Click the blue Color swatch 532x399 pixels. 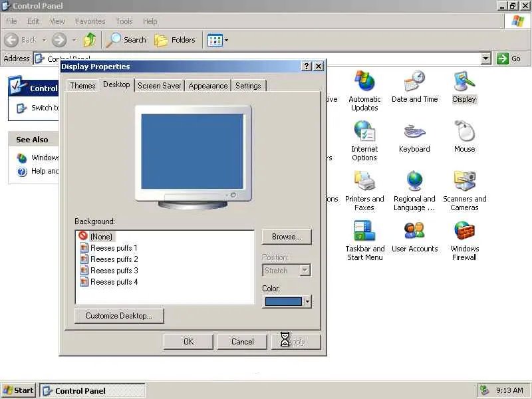point(283,301)
